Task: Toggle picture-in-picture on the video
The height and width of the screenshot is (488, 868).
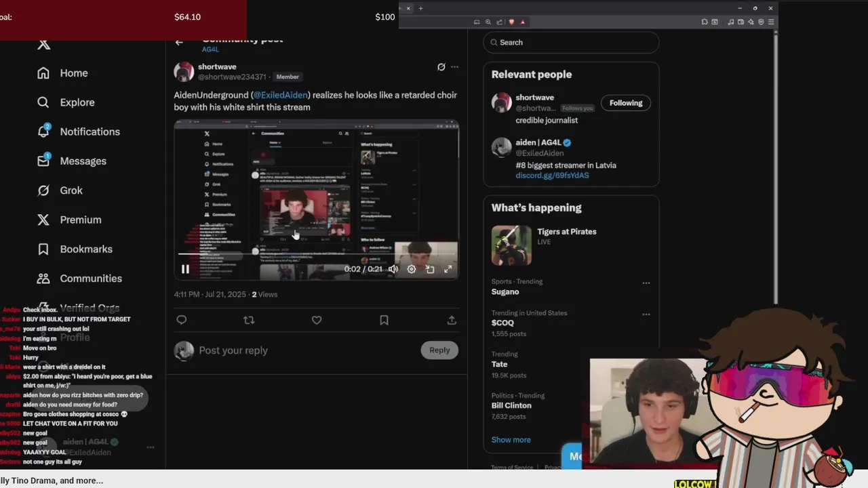Action: [x=430, y=269]
